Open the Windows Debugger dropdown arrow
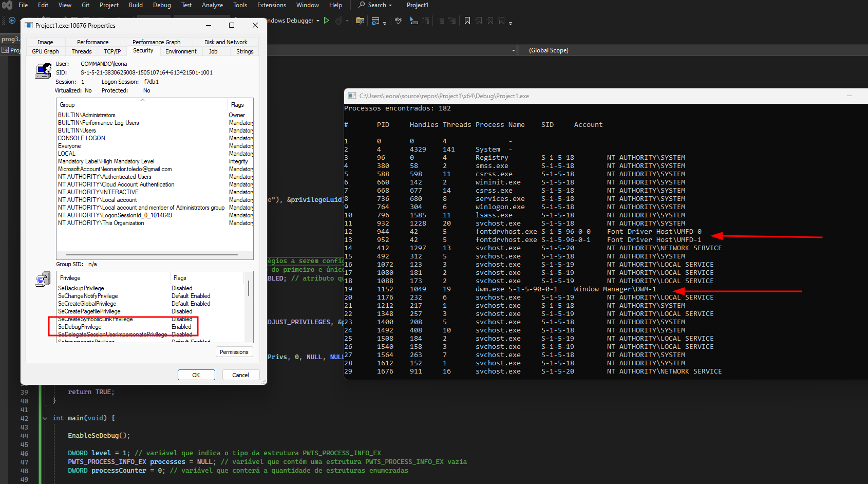868x484 pixels. pos(318,21)
